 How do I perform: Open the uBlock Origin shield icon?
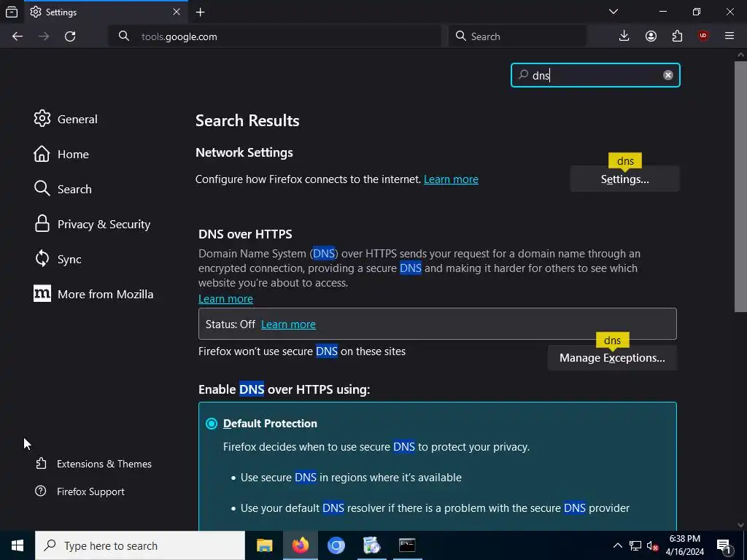pyautogui.click(x=703, y=36)
